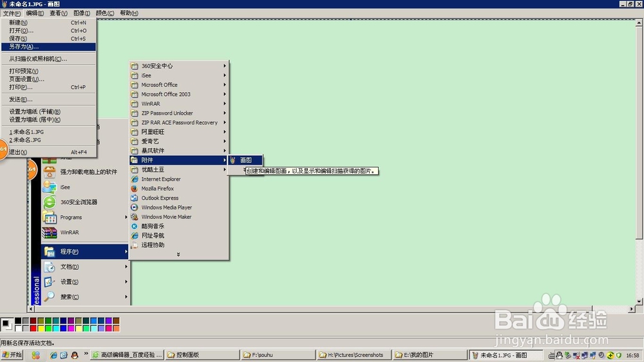Click the colorful clover icon next to Start
Image resolution: width=644 pixels, height=362 pixels.
click(x=35, y=355)
